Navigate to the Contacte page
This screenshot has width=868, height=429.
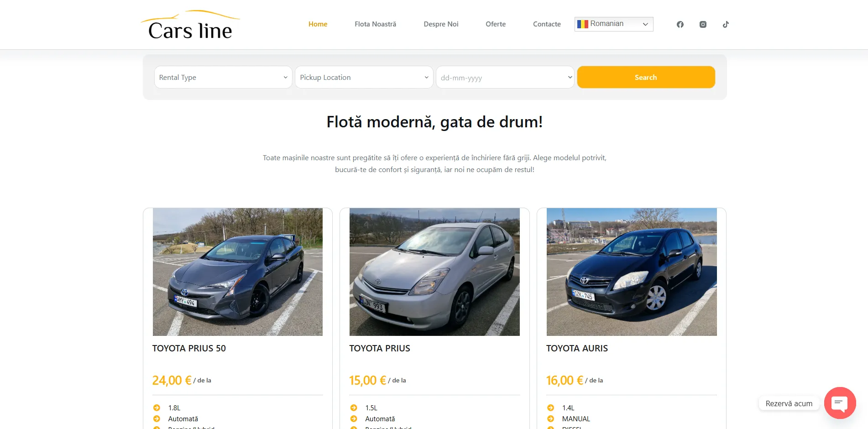tap(546, 24)
